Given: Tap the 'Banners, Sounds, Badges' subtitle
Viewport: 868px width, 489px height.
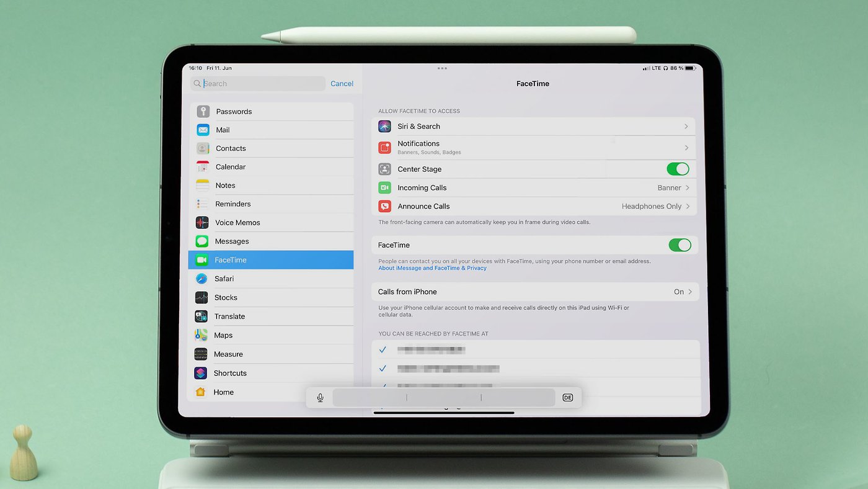Looking at the screenshot, I should click(x=429, y=152).
